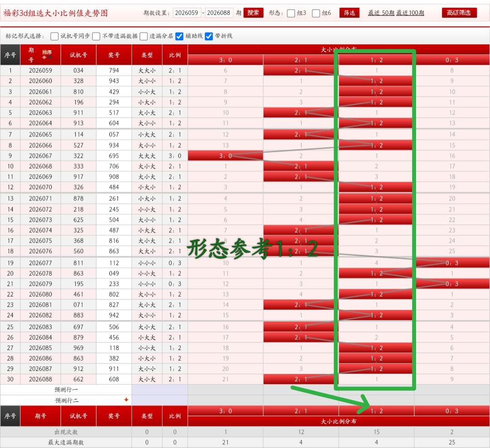490x448 pixels.
Task: Click the 序号 column header at top
Action: point(10,55)
